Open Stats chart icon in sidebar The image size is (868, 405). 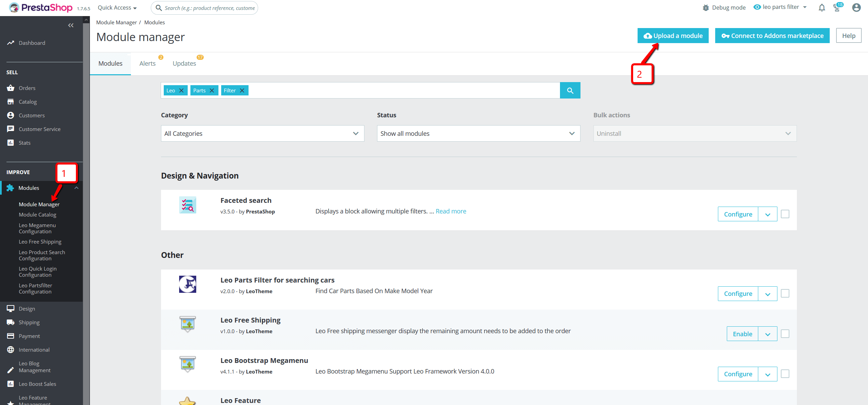(11, 143)
